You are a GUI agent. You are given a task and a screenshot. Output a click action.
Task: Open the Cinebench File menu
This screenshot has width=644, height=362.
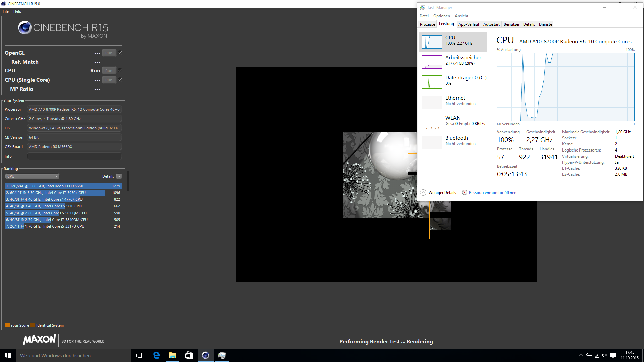[x=6, y=11]
